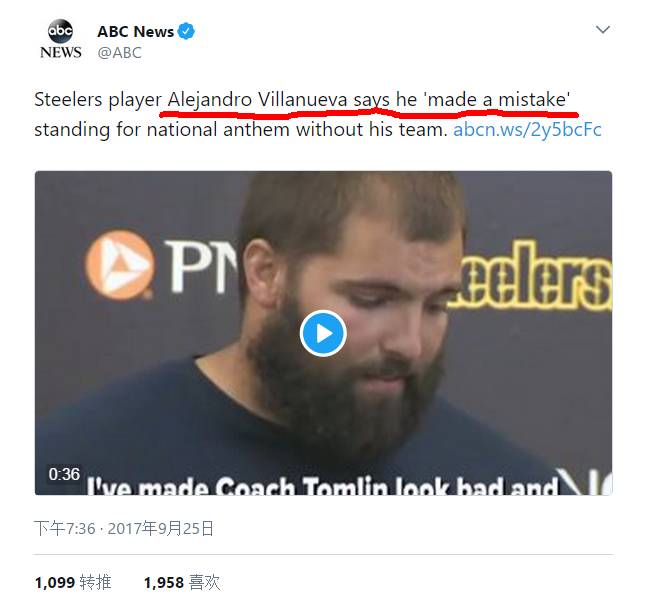652x603 pixels.
Task: Open the tweet options chevron menu
Action: 602,30
